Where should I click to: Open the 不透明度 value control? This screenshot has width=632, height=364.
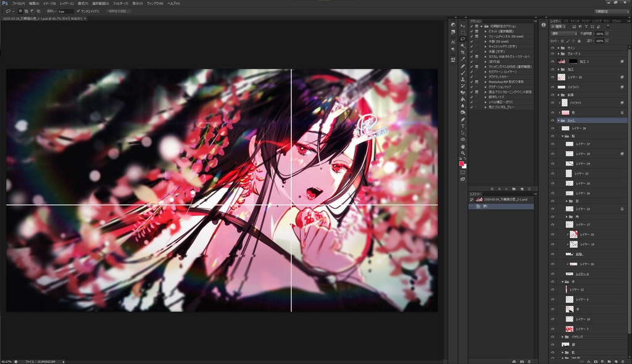tap(600, 33)
